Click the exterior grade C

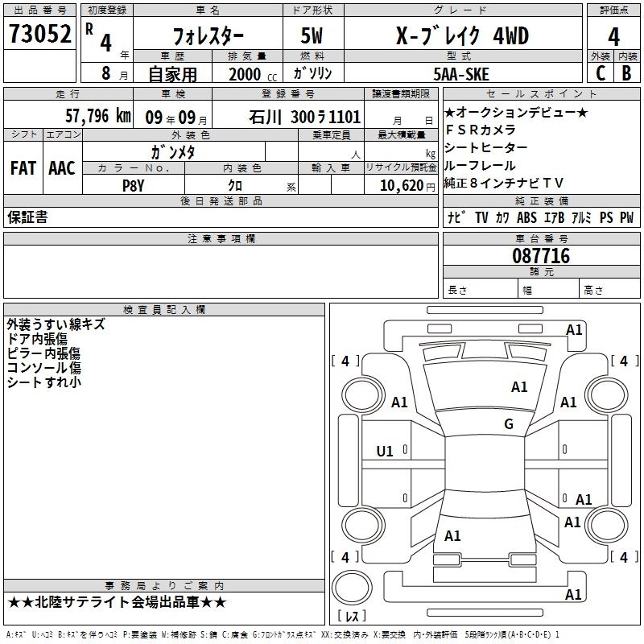tap(600, 72)
